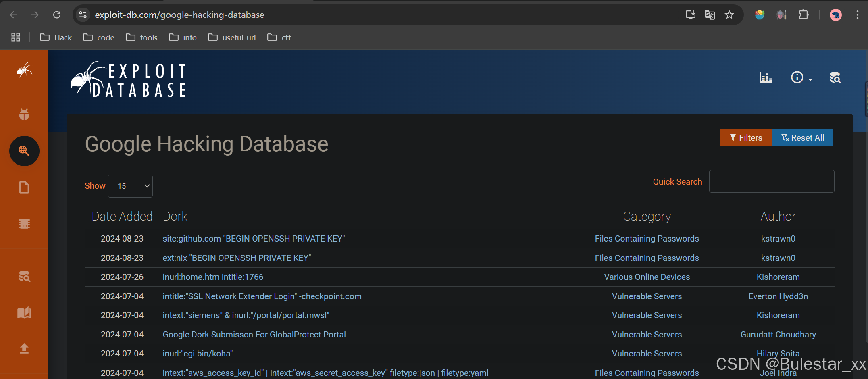Open the advanced search icon in header
The width and height of the screenshot is (868, 379).
click(835, 77)
